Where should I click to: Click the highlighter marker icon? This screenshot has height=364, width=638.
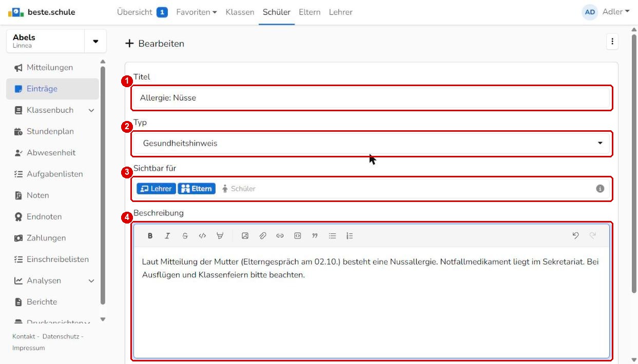point(220,236)
